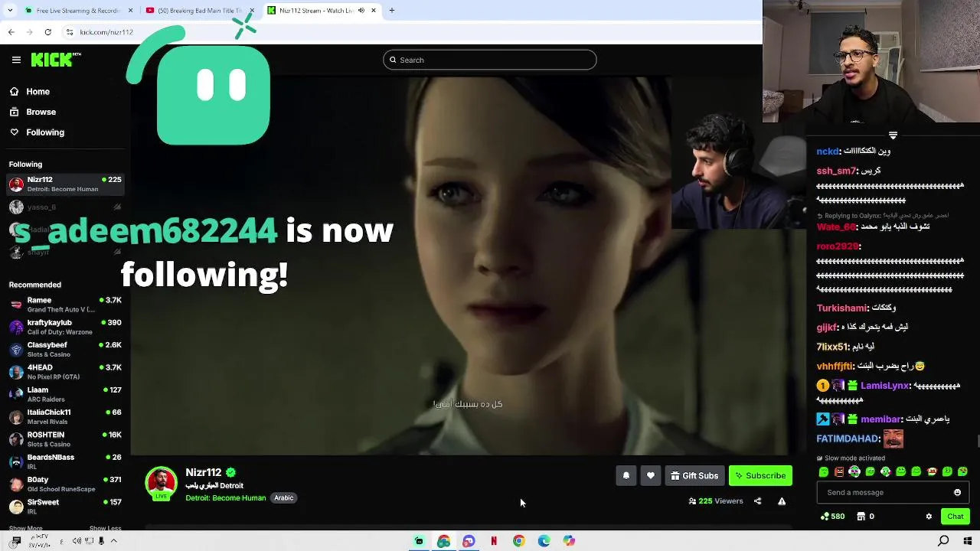Click username FATIMDAHAD in chat
Viewport: 980px width, 551px height.
click(848, 439)
